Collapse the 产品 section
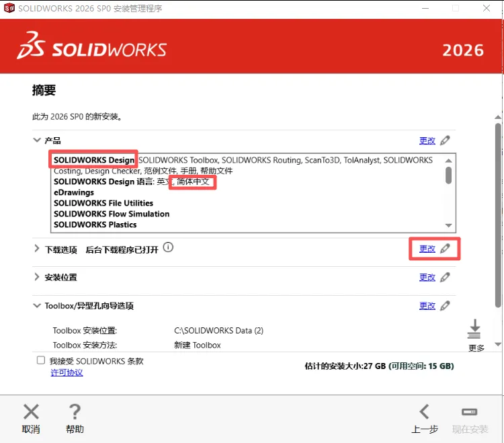 point(37,140)
